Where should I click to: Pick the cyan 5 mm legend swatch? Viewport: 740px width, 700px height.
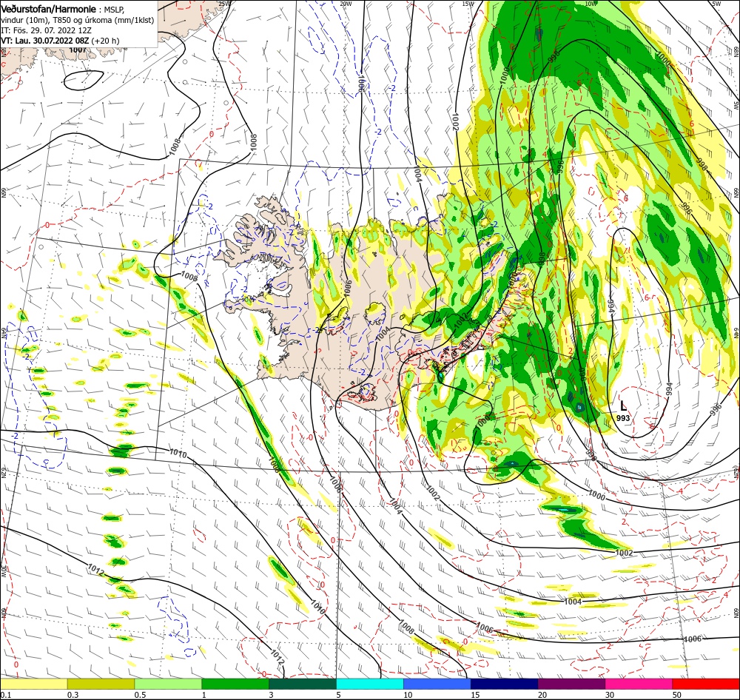tap(370, 684)
